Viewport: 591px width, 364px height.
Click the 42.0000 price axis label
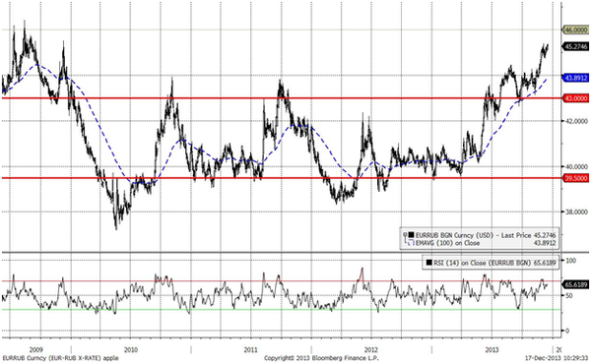[x=575, y=121]
